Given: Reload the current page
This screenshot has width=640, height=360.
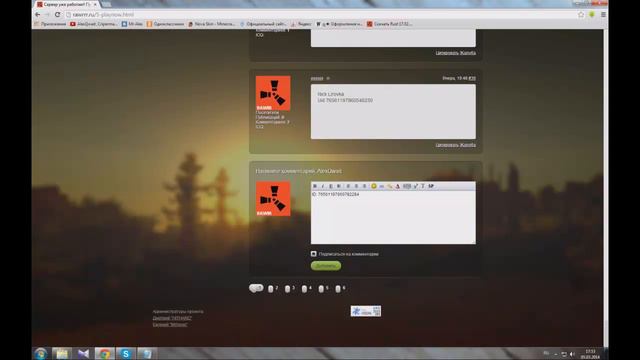Looking at the screenshot, I should [58, 14].
